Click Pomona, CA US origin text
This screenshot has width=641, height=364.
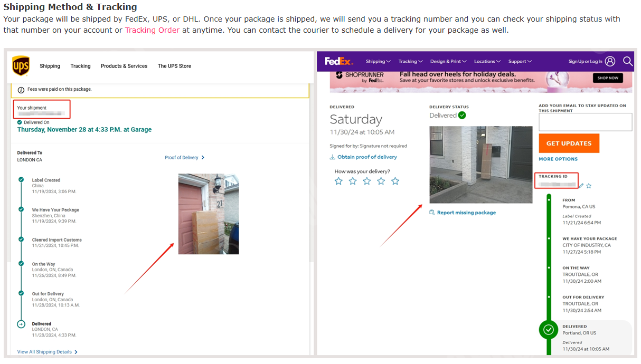tap(579, 207)
